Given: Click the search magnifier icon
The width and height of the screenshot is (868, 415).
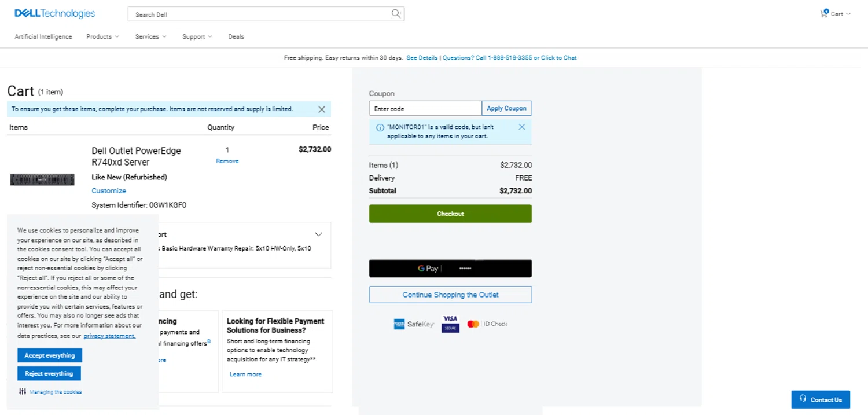Looking at the screenshot, I should 396,14.
